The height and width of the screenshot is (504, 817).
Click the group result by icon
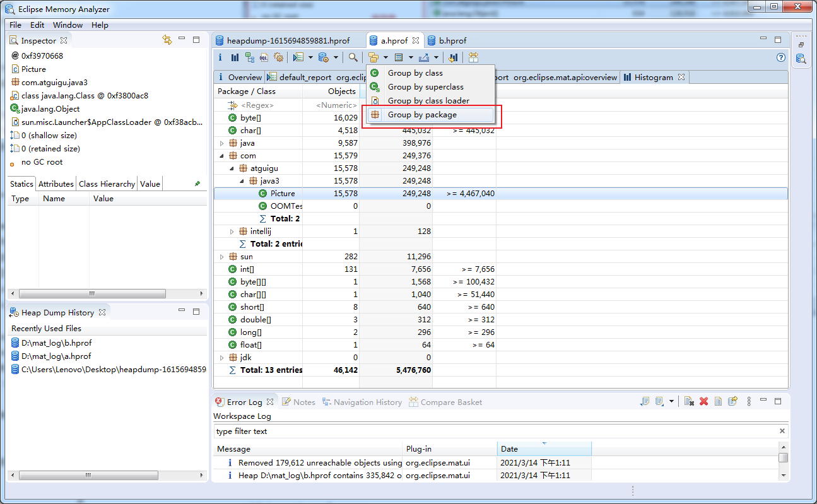373,57
